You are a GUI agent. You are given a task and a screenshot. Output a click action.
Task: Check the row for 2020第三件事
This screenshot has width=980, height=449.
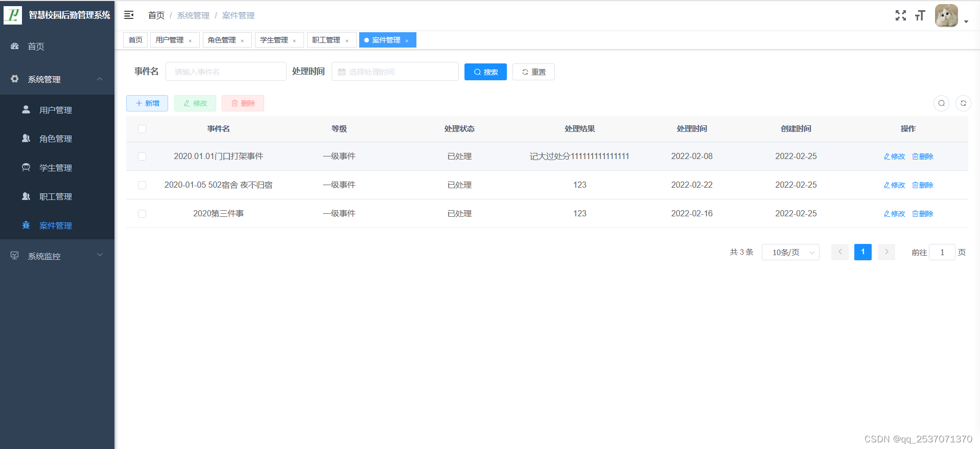tap(142, 214)
